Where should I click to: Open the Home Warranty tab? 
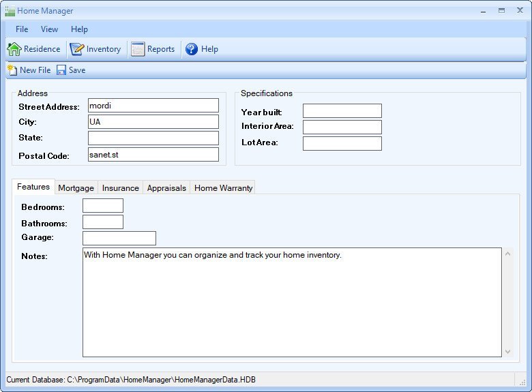tap(223, 188)
